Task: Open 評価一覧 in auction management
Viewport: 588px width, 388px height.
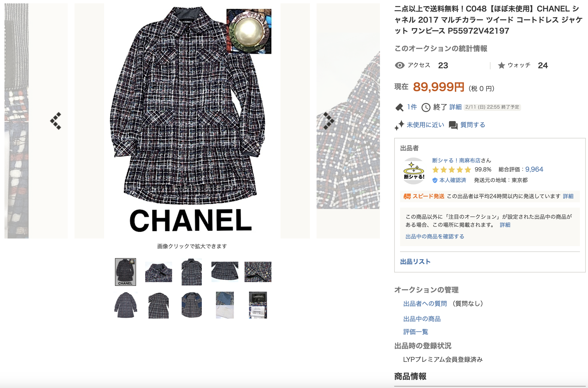Action: tap(416, 332)
